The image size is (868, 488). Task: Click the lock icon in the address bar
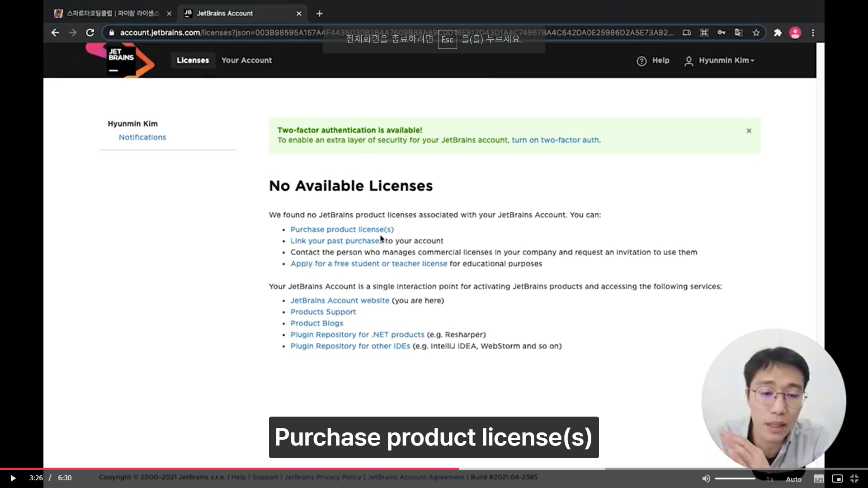point(112,33)
